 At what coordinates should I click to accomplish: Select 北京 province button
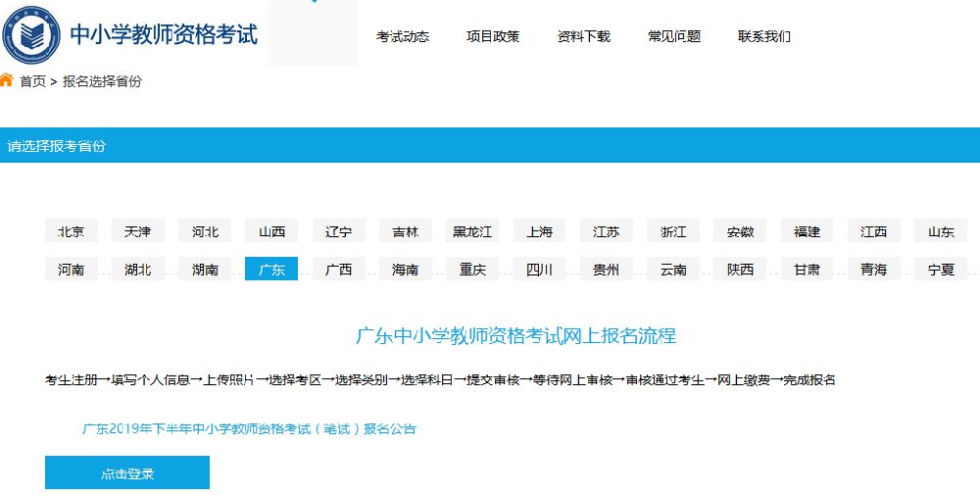click(x=72, y=231)
